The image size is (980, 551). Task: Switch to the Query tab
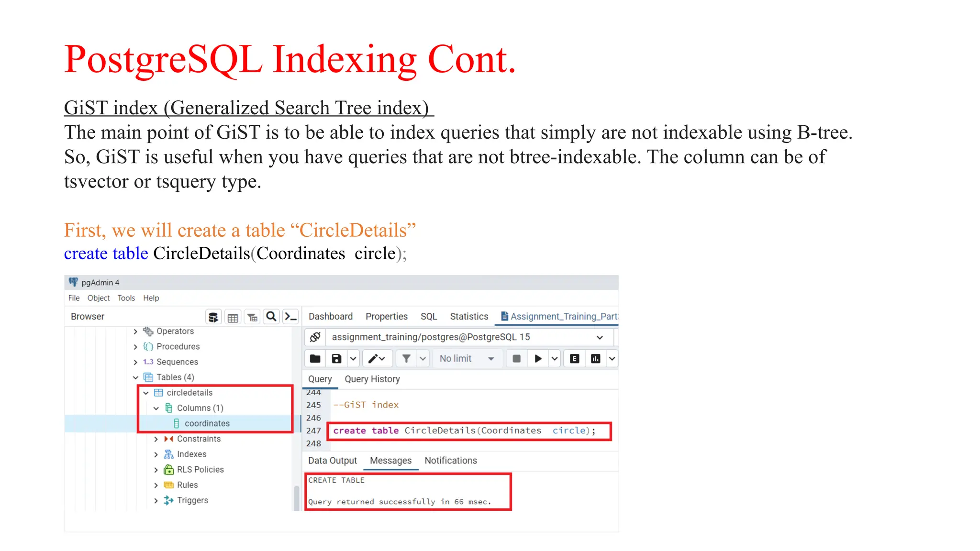click(x=320, y=379)
